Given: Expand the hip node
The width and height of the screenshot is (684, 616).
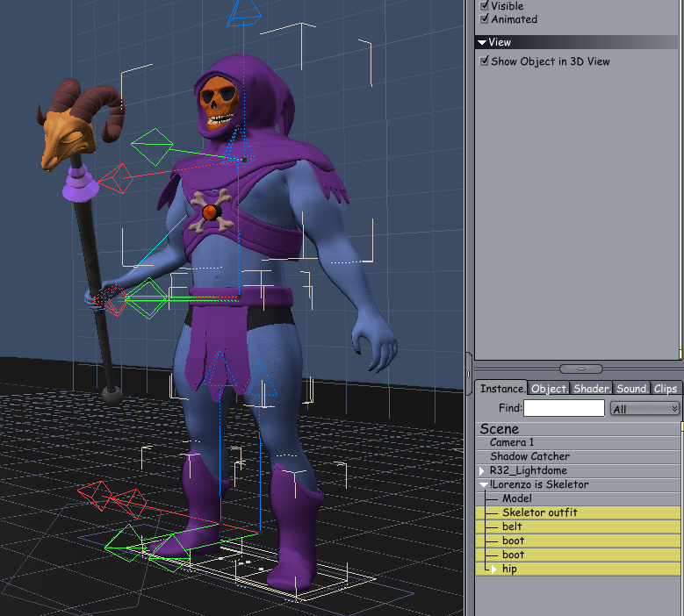Looking at the screenshot, I should point(493,569).
